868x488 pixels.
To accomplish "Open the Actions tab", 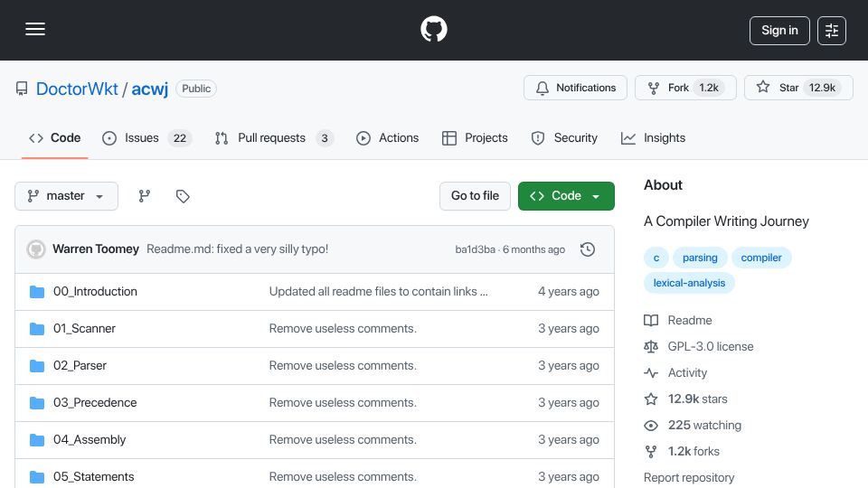I will (388, 137).
